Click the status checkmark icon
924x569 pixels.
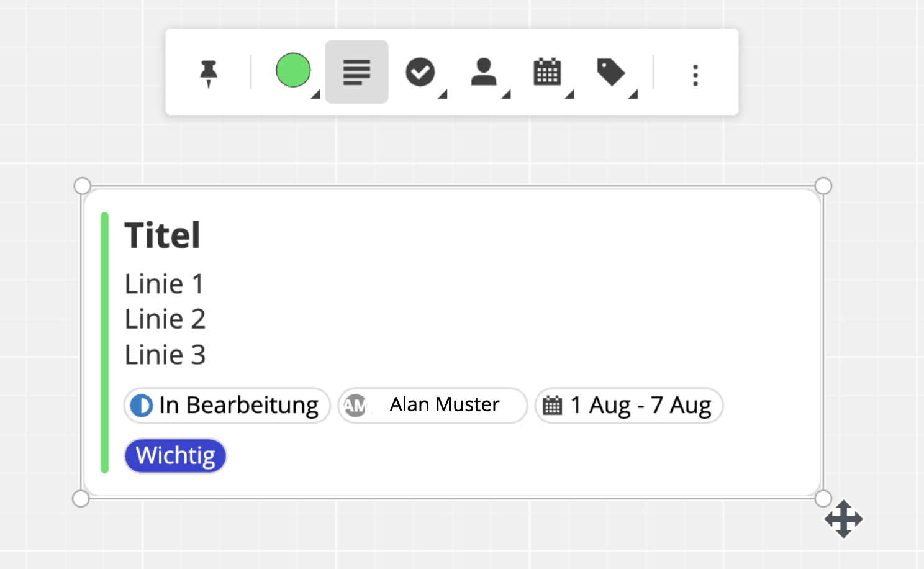[421, 72]
